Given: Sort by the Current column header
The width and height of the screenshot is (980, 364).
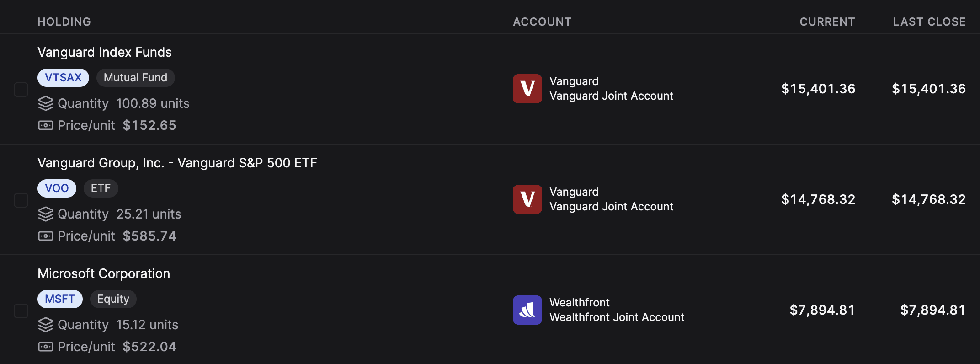Looking at the screenshot, I should 827,21.
